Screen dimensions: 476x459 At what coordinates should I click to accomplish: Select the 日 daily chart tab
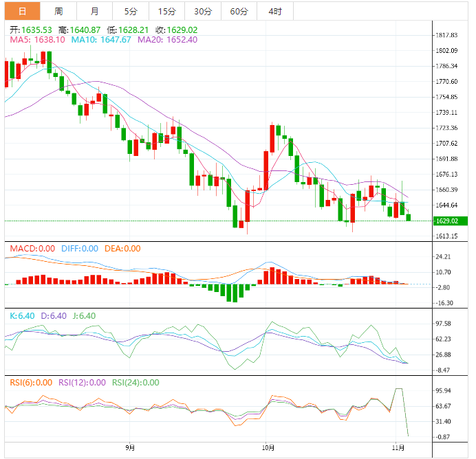click(22, 11)
